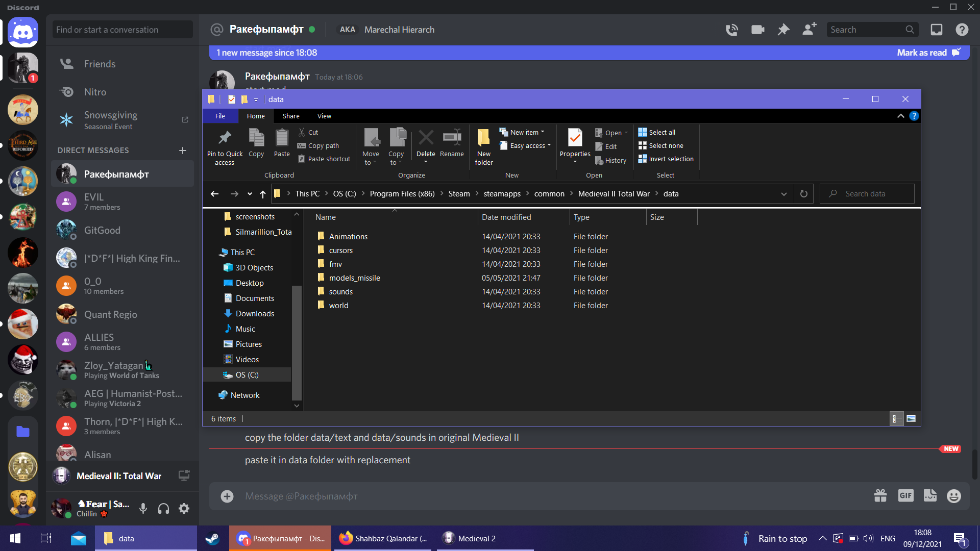Click History in Explorer ribbon

pyautogui.click(x=611, y=160)
